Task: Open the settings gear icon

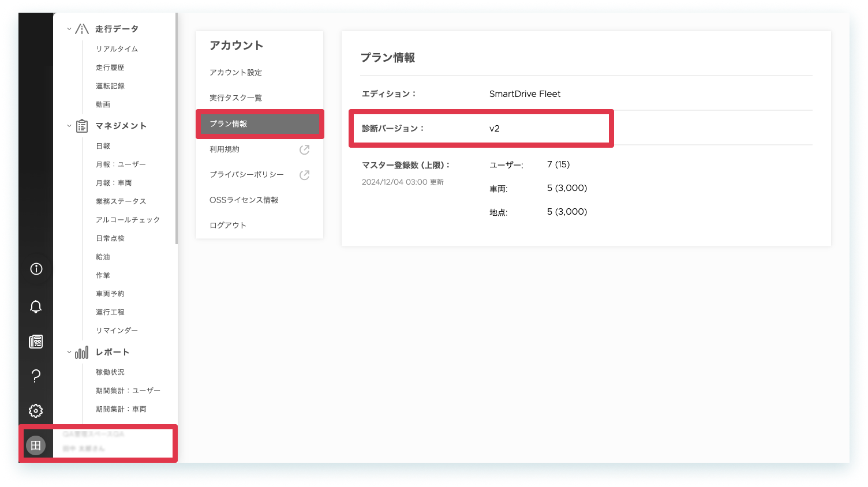Action: pos(36,411)
